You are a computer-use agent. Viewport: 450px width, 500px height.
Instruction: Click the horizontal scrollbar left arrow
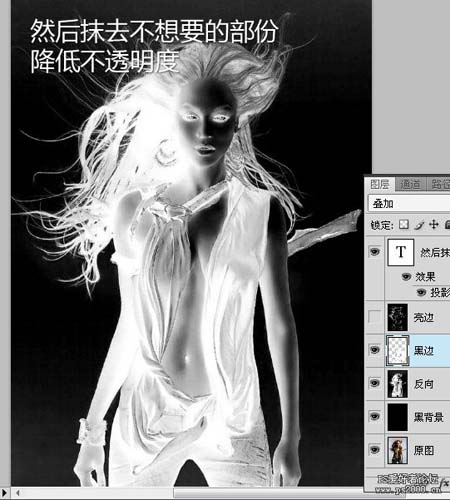pyautogui.click(x=17, y=492)
